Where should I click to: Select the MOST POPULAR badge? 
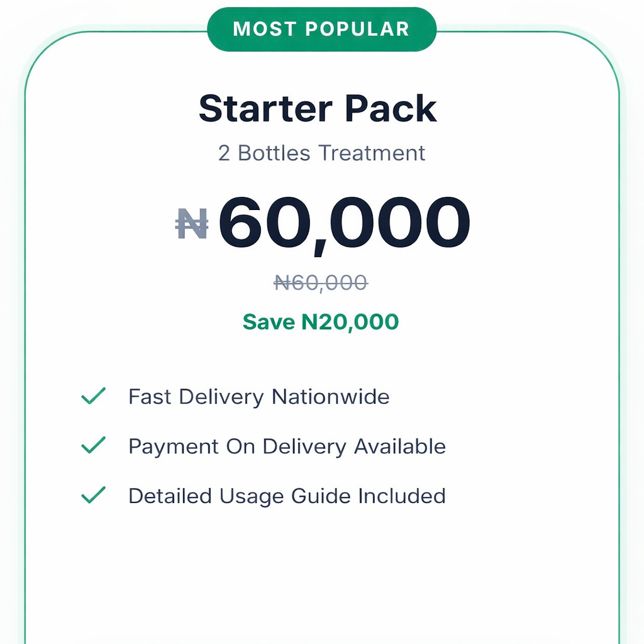click(321, 29)
